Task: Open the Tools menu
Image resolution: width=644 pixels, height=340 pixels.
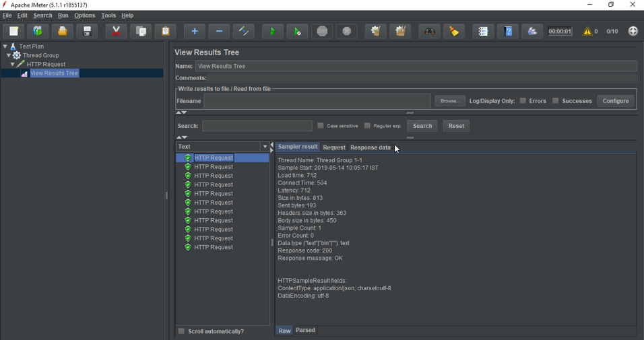Action: click(x=108, y=15)
